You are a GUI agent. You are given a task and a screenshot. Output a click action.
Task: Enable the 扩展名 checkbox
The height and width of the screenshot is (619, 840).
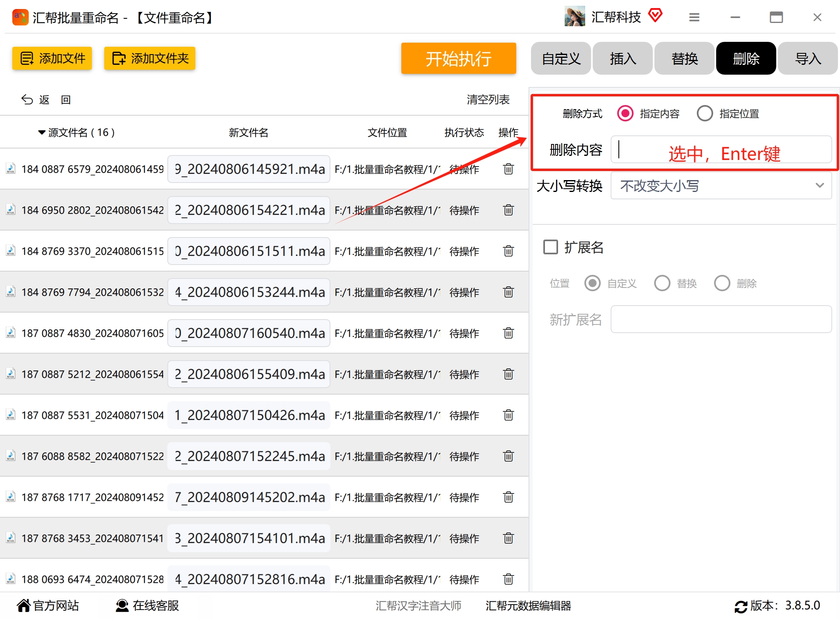pyautogui.click(x=551, y=247)
